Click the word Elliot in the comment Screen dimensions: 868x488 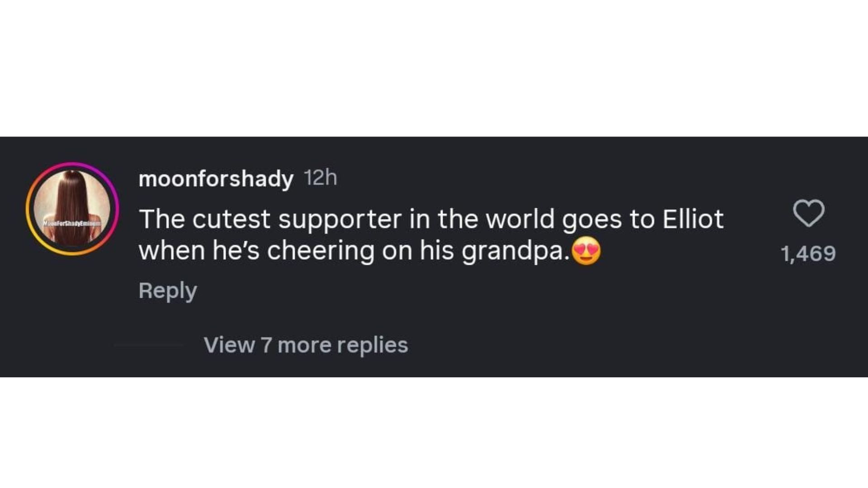click(x=693, y=219)
